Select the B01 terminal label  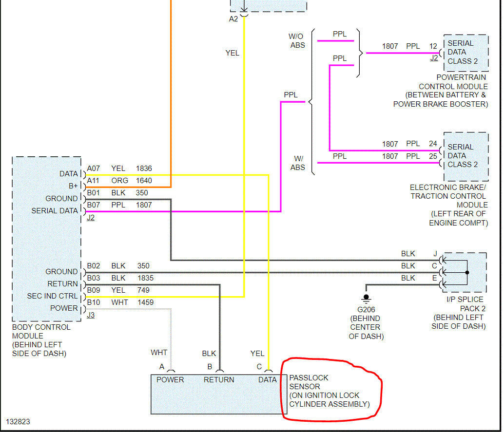tap(93, 193)
